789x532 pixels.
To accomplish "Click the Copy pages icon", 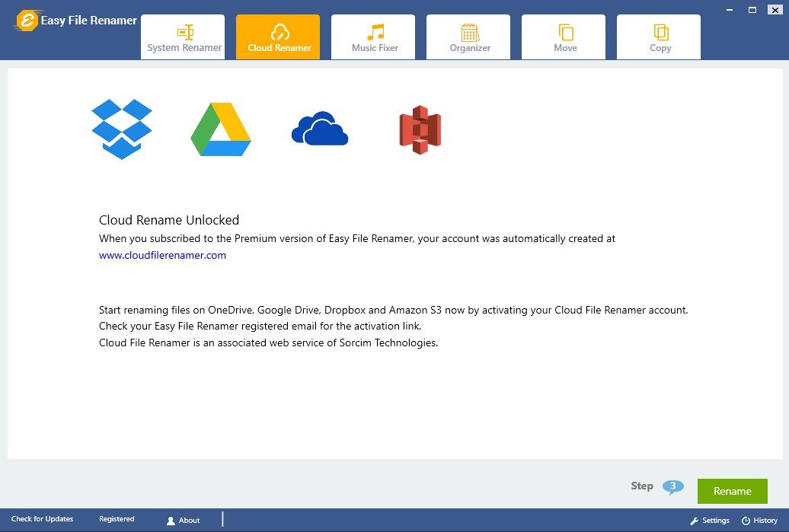I will pyautogui.click(x=659, y=32).
